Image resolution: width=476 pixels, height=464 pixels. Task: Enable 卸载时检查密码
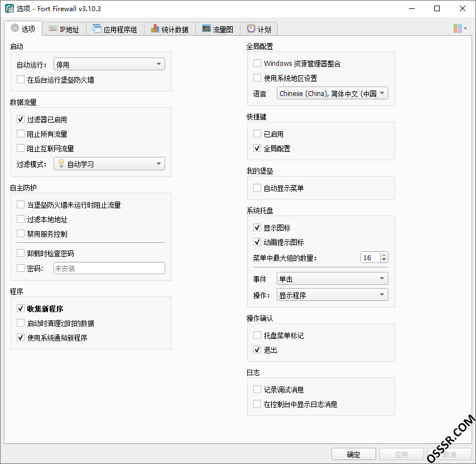(21, 253)
